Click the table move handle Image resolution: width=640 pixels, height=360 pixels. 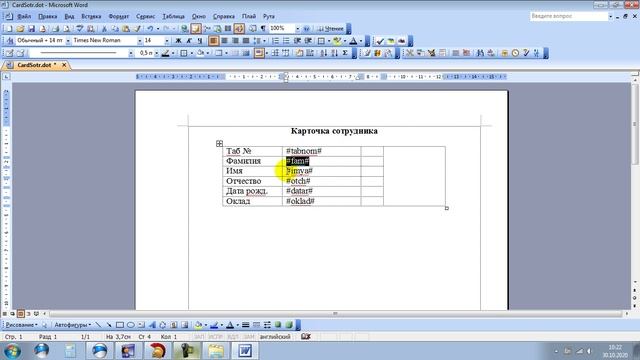pyautogui.click(x=219, y=143)
